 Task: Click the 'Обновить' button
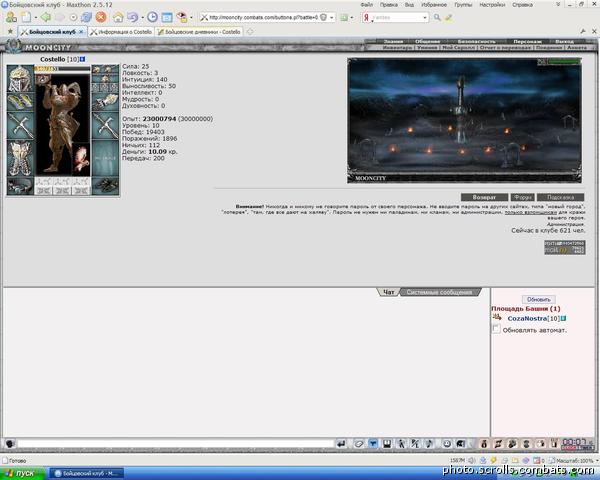click(538, 299)
